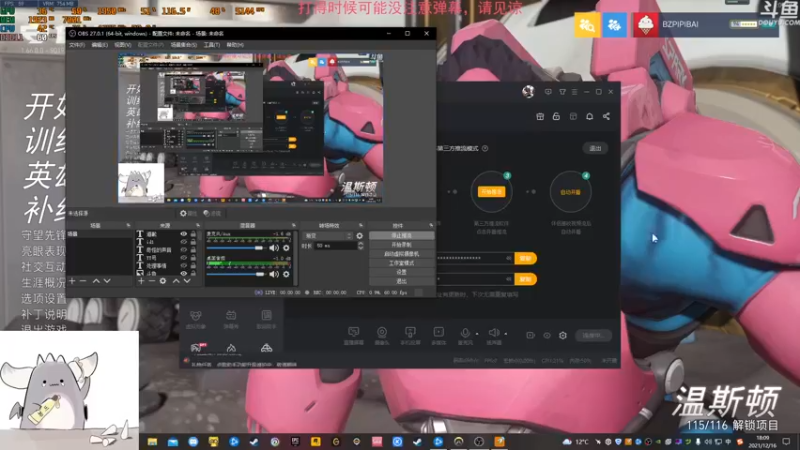Open settings gear for 桌面音频 mixer channel

click(x=286, y=274)
